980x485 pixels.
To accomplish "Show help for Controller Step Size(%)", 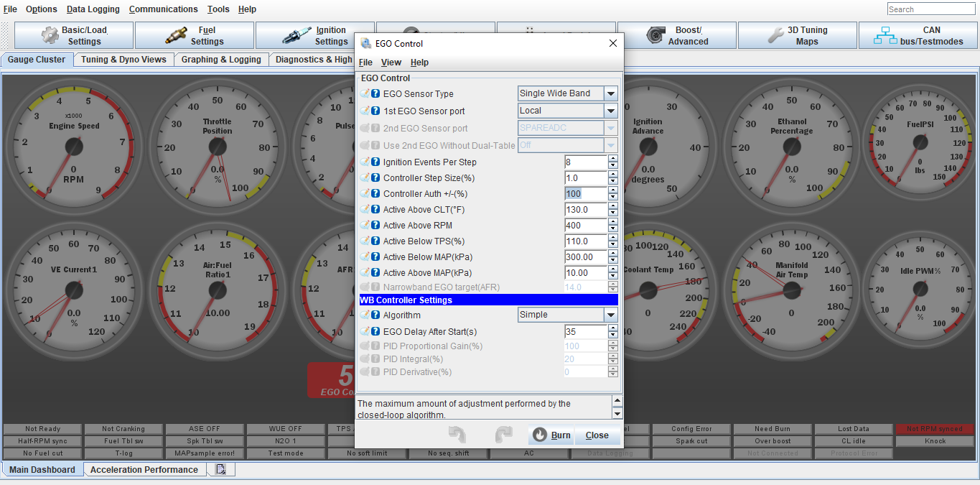I will pyautogui.click(x=375, y=178).
